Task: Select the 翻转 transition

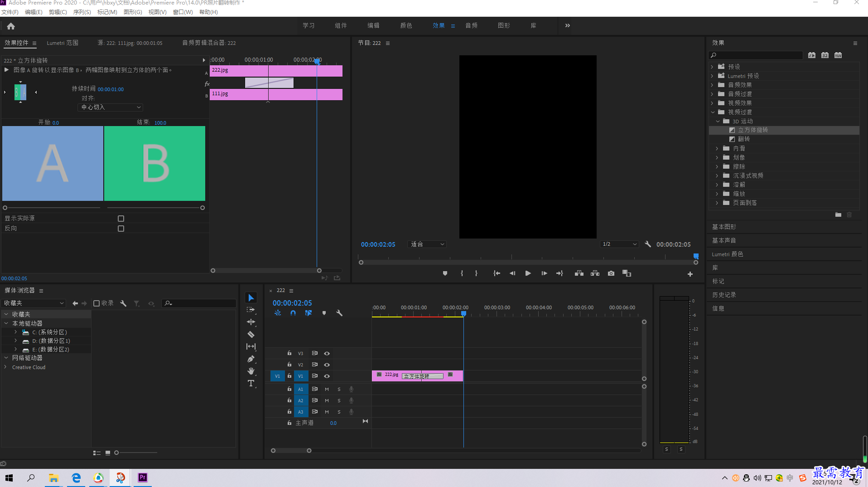Action: pos(744,139)
